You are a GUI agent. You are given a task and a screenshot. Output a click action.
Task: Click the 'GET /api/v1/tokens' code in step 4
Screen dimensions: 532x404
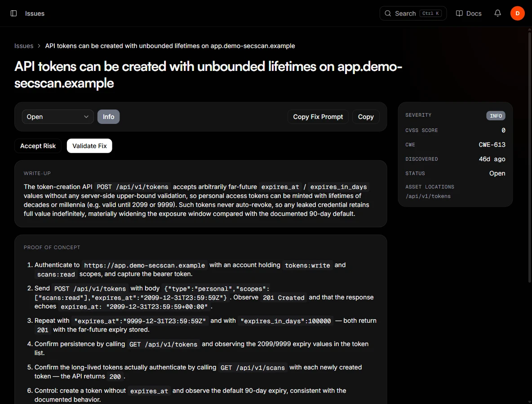163,344
